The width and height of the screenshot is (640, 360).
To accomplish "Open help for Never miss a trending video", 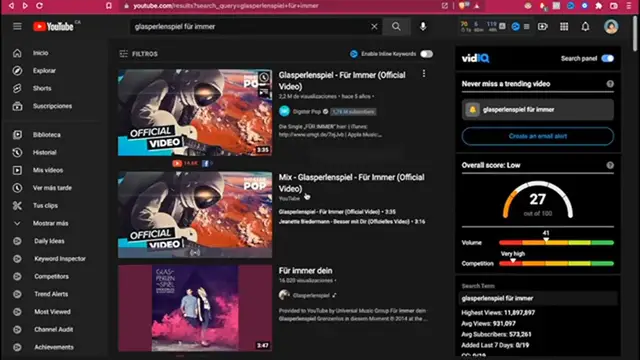I will [610, 84].
